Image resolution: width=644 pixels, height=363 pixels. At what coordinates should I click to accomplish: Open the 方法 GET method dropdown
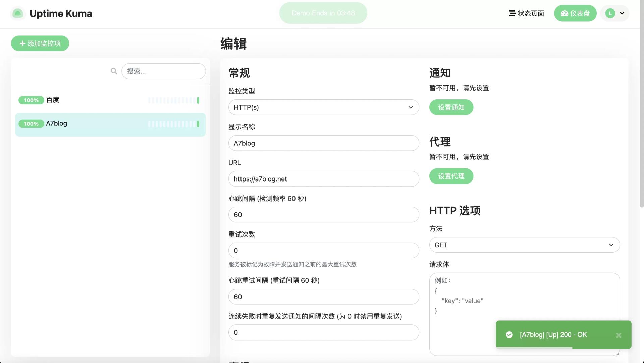point(524,245)
